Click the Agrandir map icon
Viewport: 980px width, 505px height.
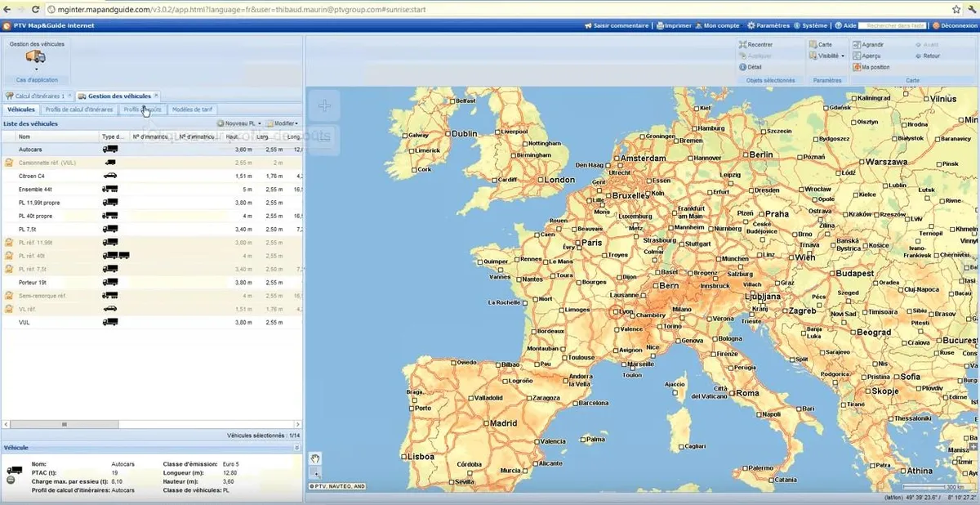(857, 44)
